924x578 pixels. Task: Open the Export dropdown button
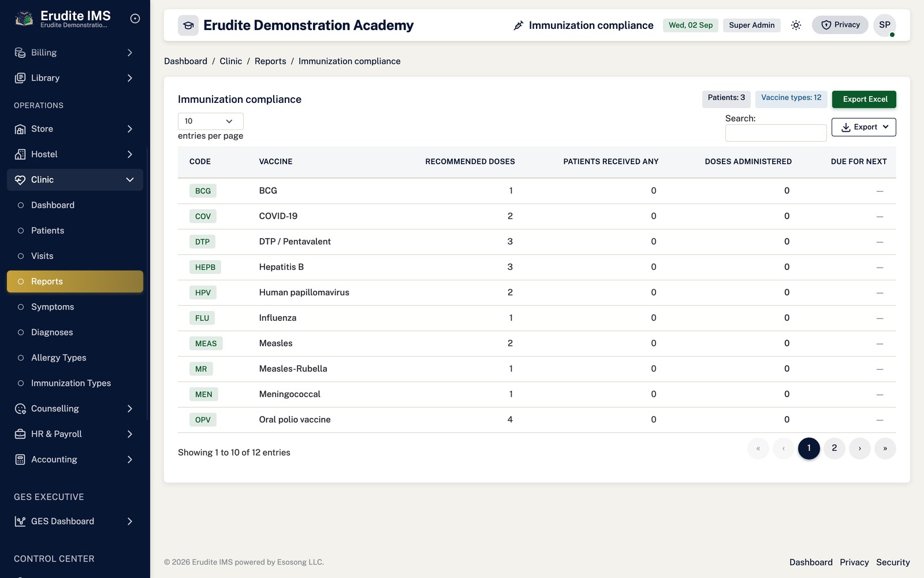pyautogui.click(x=864, y=127)
